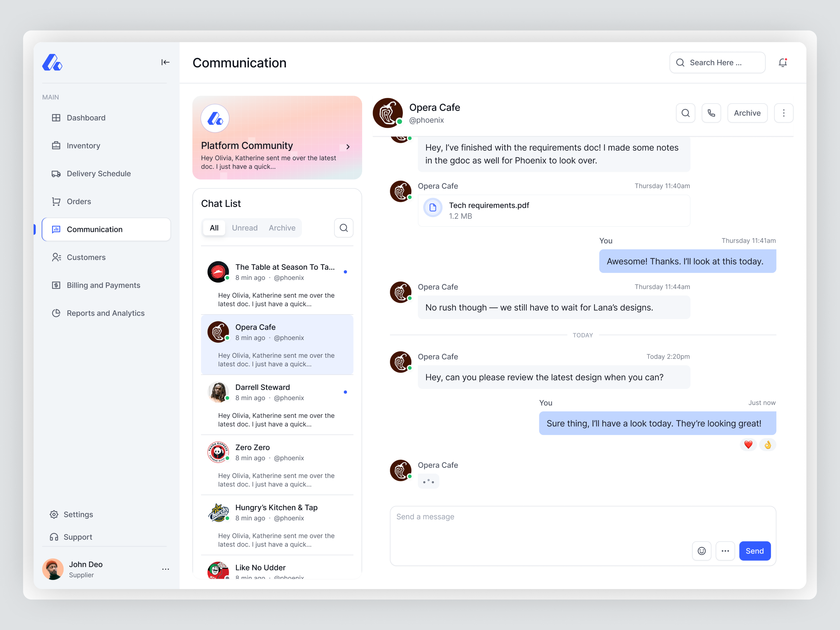The width and height of the screenshot is (840, 630).
Task: Toggle the OK-hand reaction on your message
Action: [x=768, y=444]
